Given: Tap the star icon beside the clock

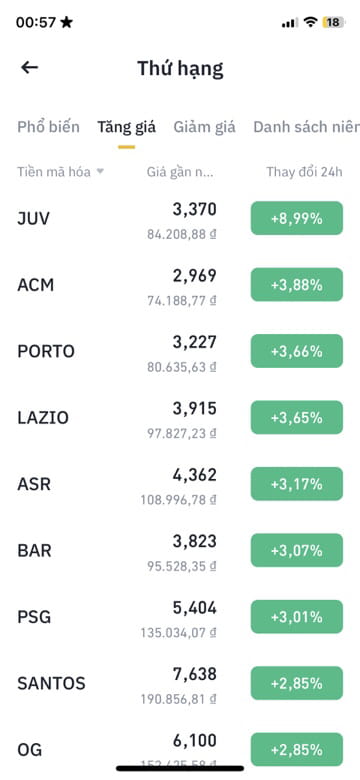Looking at the screenshot, I should [66, 22].
